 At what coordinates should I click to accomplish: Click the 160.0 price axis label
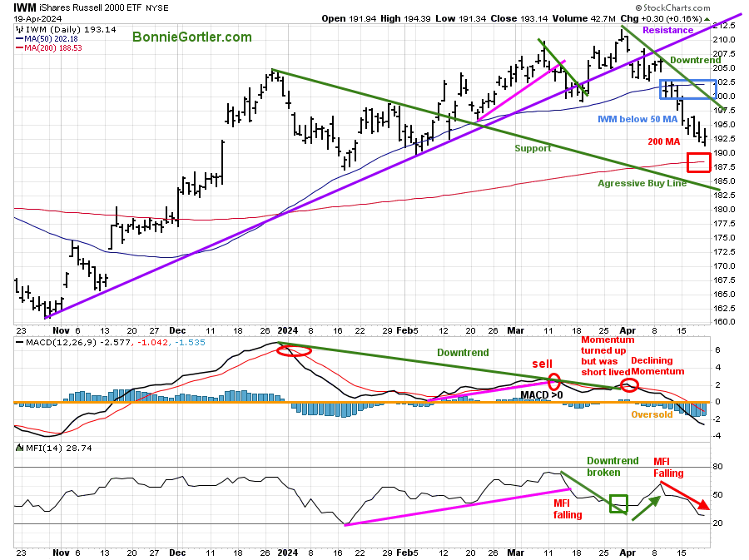[724, 322]
